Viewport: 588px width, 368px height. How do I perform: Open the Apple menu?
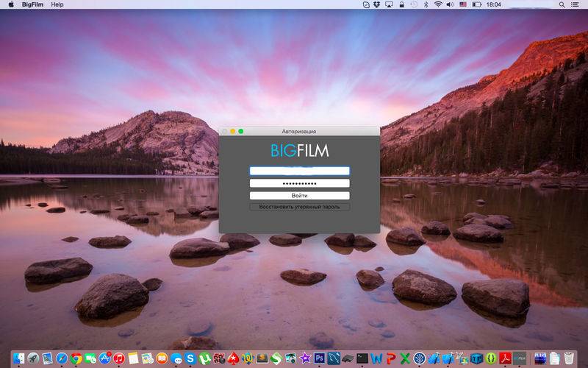coord(11,4)
